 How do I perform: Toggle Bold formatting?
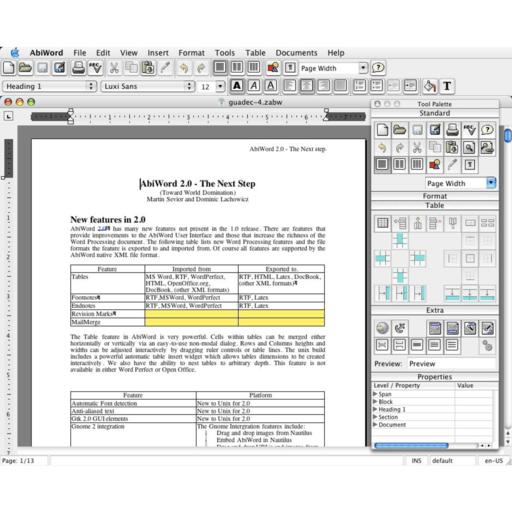237,86
